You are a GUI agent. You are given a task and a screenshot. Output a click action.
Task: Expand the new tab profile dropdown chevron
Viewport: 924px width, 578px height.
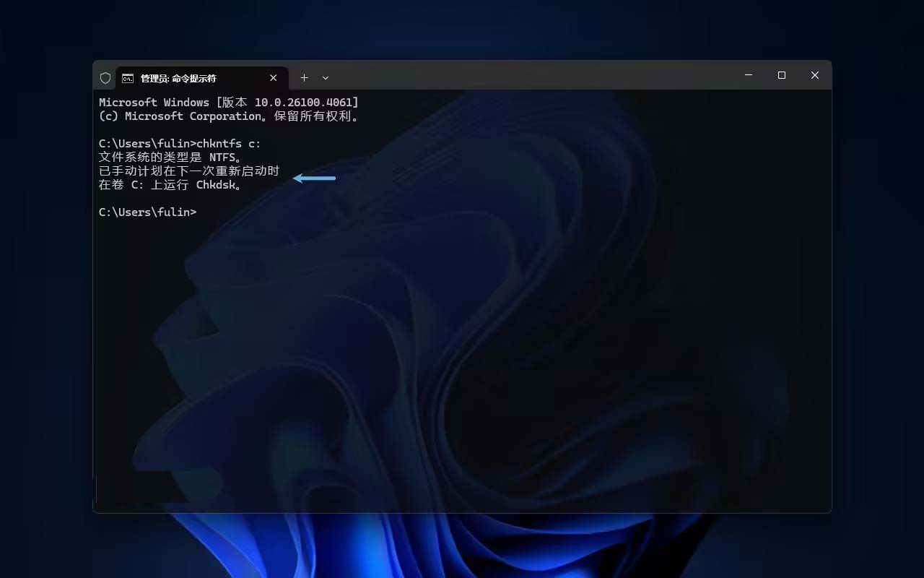pos(326,77)
